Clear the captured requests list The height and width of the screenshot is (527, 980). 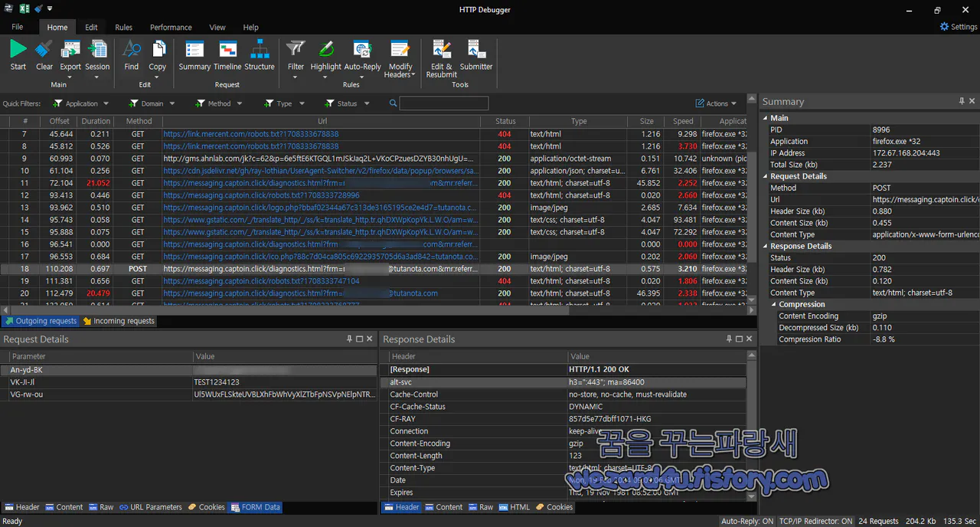[44, 54]
